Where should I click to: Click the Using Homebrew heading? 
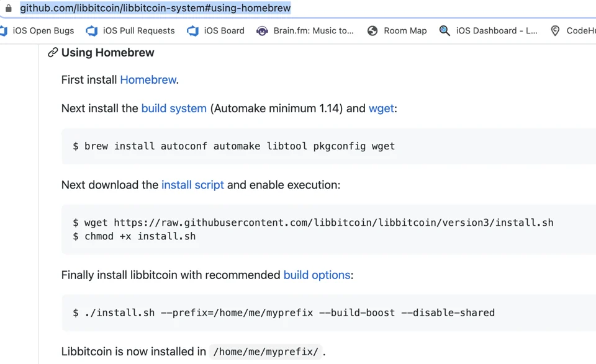point(107,52)
